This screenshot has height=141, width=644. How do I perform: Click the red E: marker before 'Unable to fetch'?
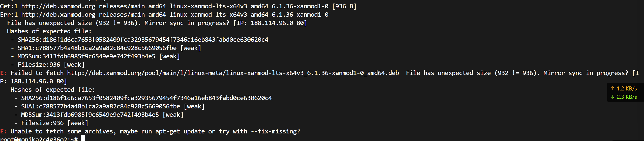[4, 131]
